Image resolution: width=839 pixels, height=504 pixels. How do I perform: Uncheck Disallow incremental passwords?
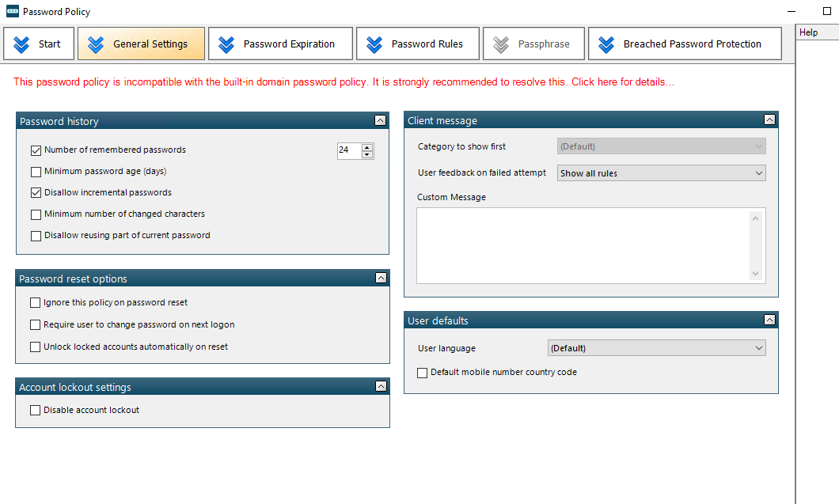pos(36,193)
